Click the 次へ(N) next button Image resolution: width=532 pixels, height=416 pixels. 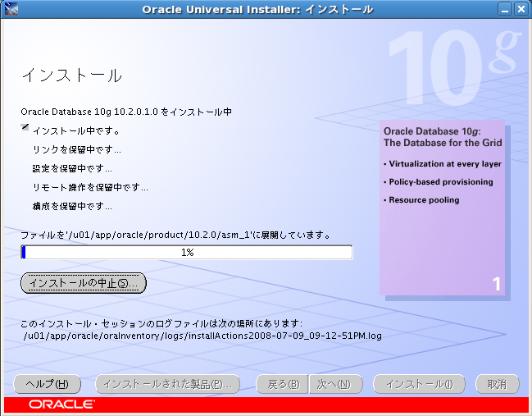click(x=335, y=384)
